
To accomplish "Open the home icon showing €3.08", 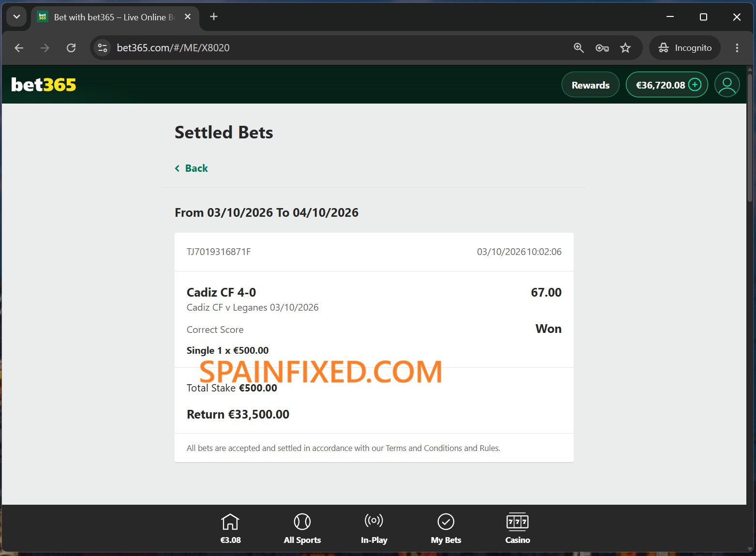I will pos(230,528).
